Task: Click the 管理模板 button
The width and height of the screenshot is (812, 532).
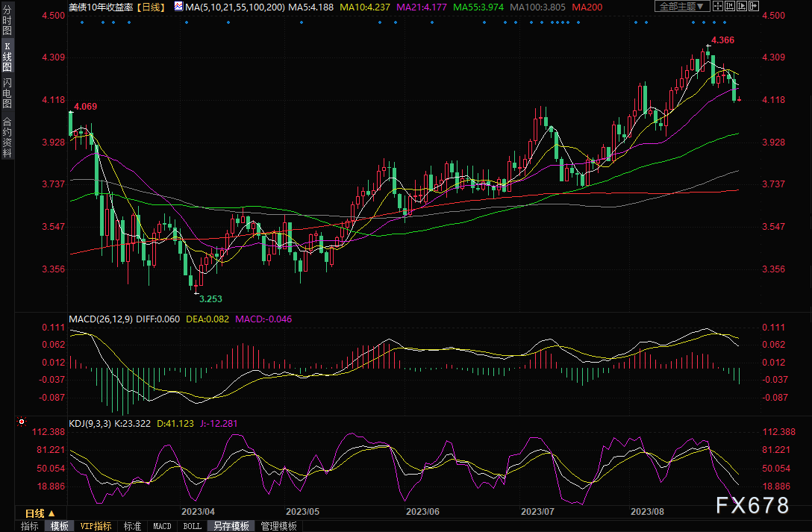Action: point(278,526)
